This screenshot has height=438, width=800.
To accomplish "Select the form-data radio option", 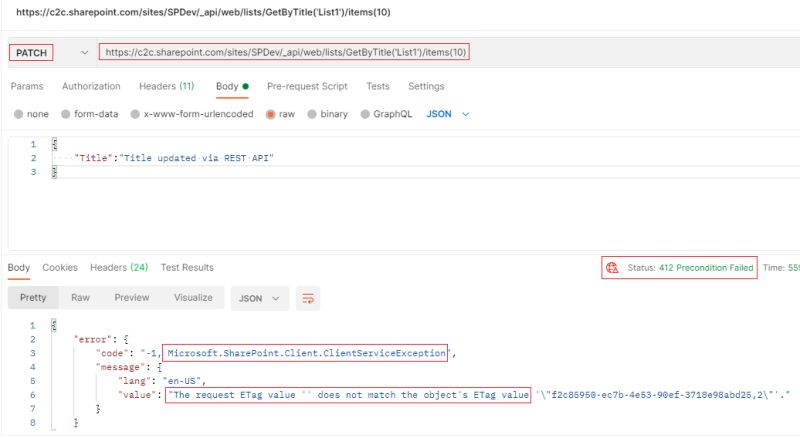I will tap(65, 114).
